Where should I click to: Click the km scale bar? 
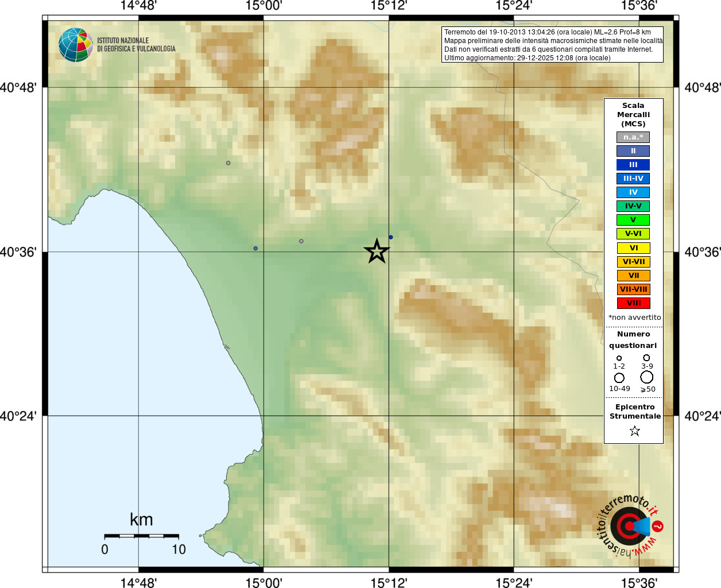tap(141, 535)
